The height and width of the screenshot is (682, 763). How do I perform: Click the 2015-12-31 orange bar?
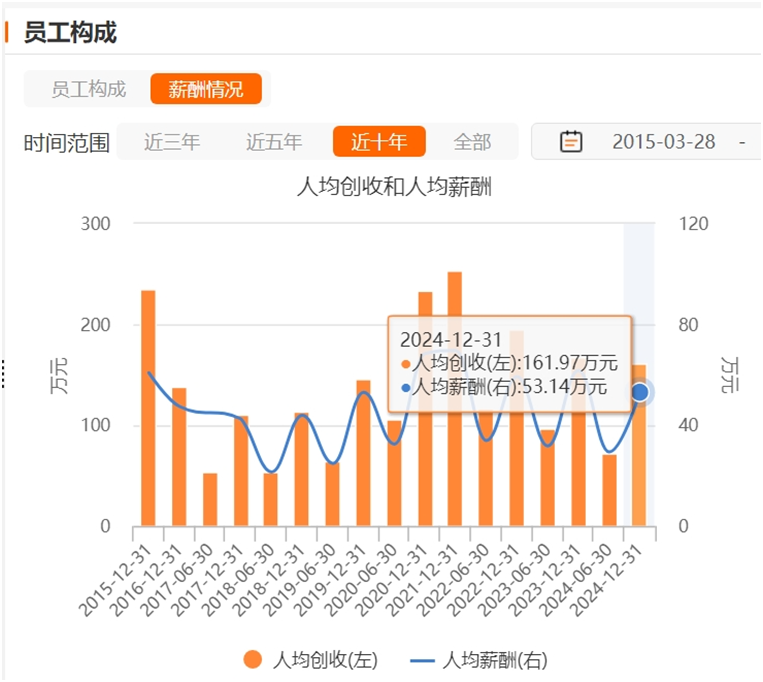coord(148,408)
